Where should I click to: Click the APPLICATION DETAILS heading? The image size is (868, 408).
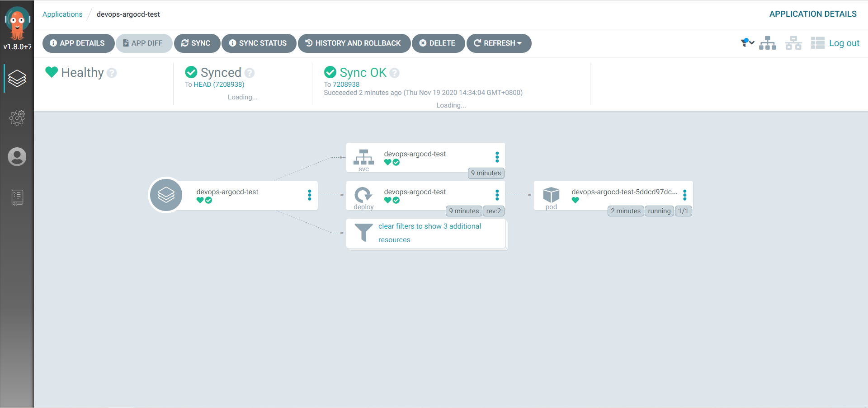coord(813,14)
